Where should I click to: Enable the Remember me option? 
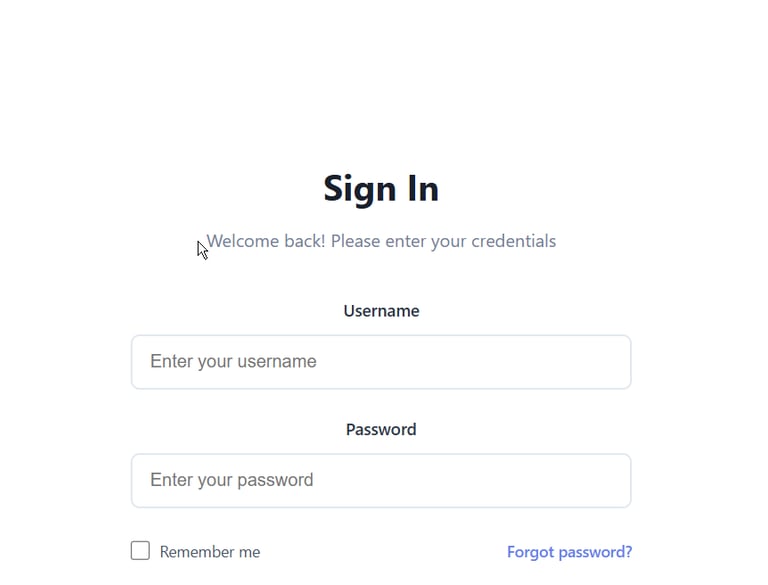click(140, 551)
